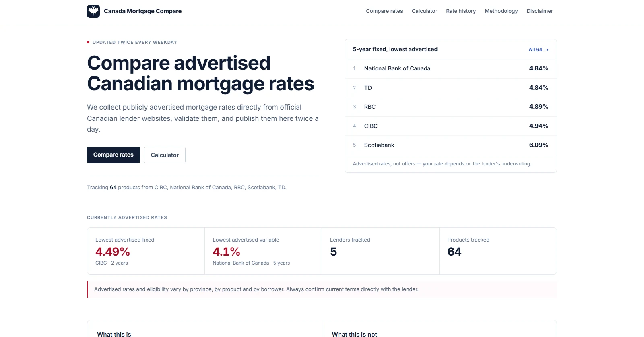
Task: Select the TD 4.84% row
Action: [451, 88]
